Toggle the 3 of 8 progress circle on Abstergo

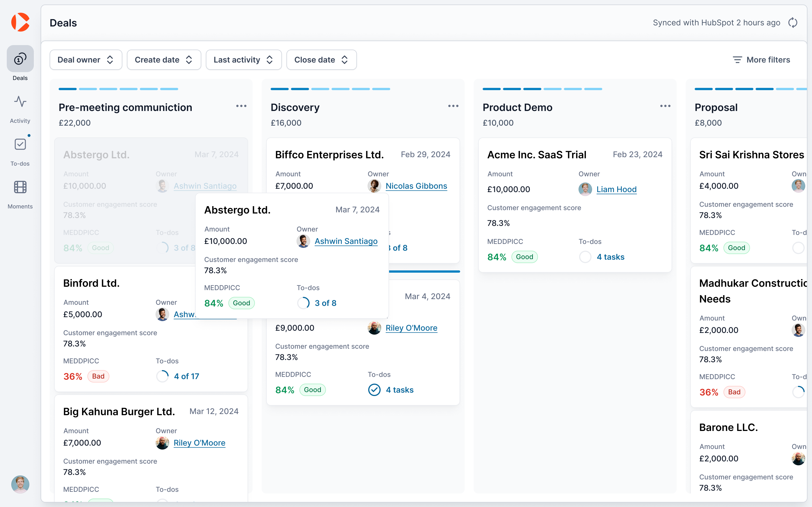click(x=304, y=303)
